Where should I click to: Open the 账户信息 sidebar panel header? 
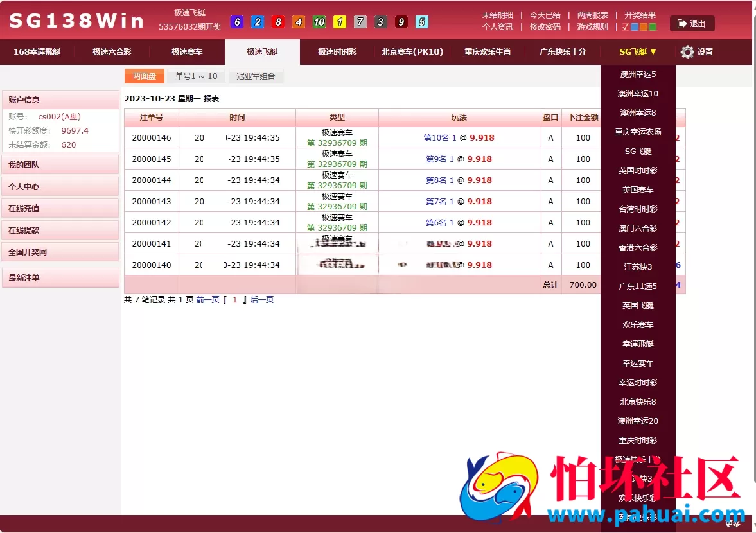pos(61,100)
